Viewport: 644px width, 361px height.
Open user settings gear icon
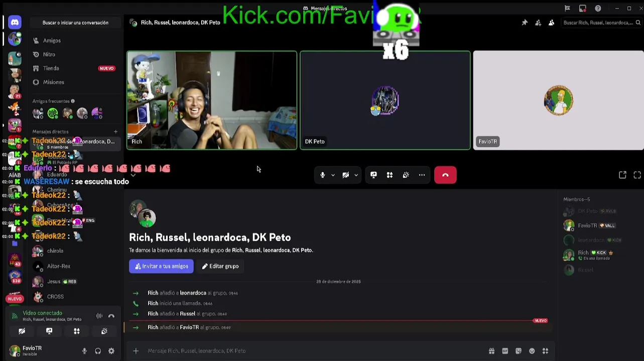click(x=111, y=351)
